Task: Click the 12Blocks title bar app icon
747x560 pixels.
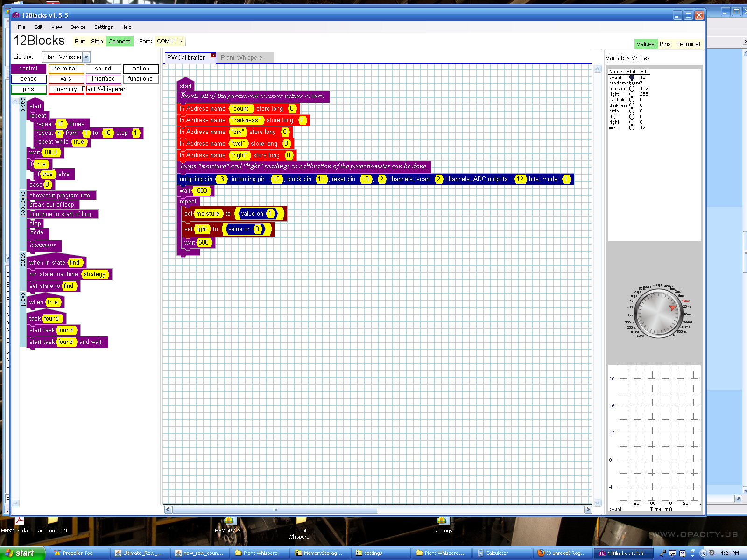Action: pyautogui.click(x=15, y=15)
